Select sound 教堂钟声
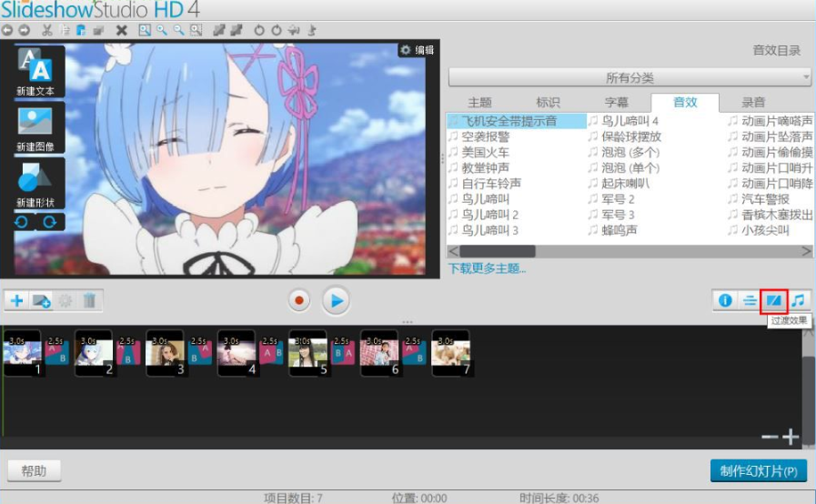The height and width of the screenshot is (504, 816). (x=485, y=168)
